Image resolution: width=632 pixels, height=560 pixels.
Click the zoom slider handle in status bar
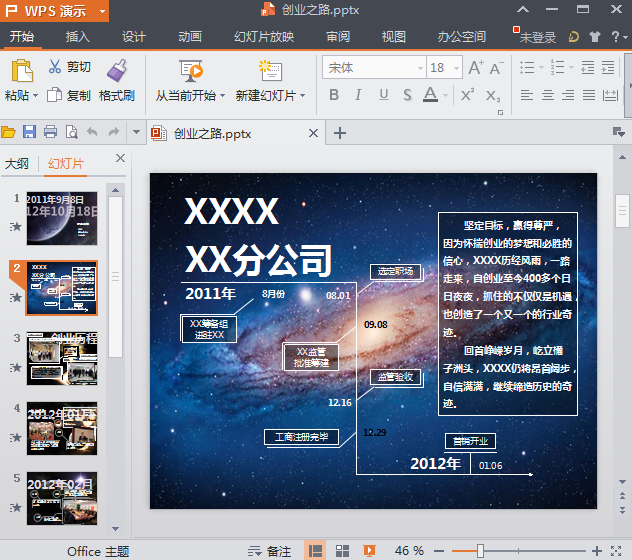point(480,551)
